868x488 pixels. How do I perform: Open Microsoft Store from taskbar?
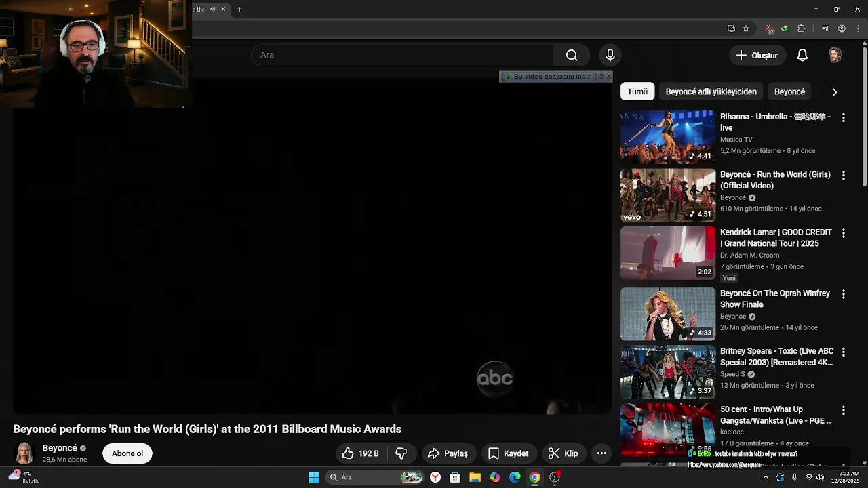pos(455,477)
